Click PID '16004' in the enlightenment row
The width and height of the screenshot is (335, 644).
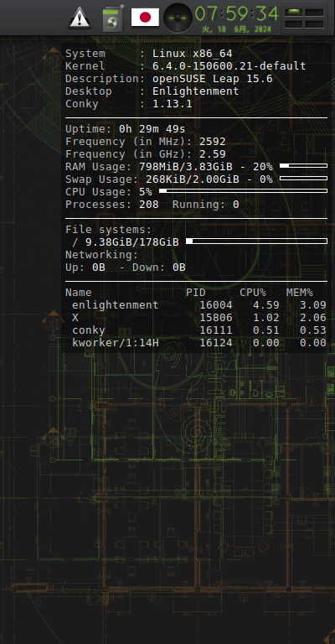pyautogui.click(x=216, y=305)
